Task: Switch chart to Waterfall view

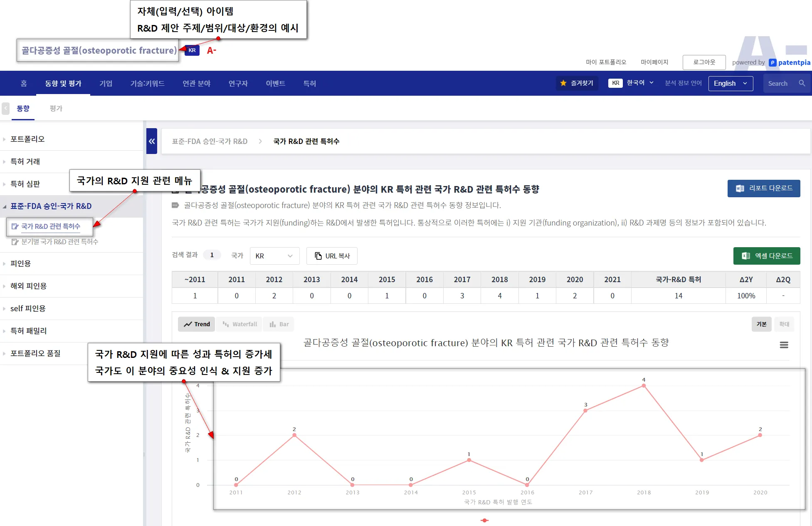Action: tap(239, 324)
